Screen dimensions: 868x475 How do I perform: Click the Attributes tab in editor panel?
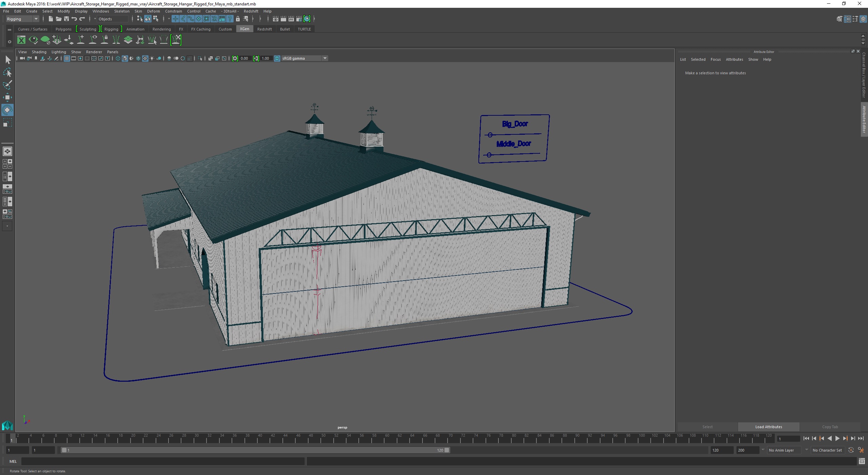pyautogui.click(x=734, y=58)
